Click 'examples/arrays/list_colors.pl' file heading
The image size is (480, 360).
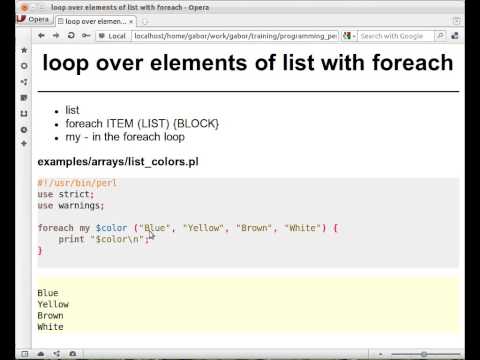coord(118,162)
